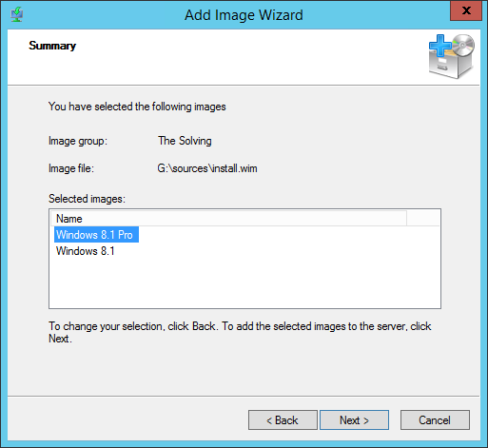Click the wizard system icon in title bar
The width and height of the screenshot is (488, 448).
point(16,14)
